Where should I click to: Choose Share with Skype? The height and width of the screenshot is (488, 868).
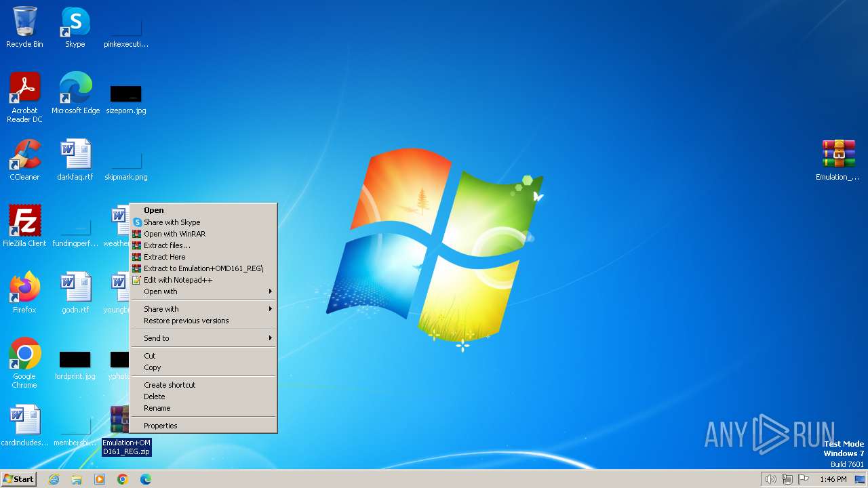(203, 222)
